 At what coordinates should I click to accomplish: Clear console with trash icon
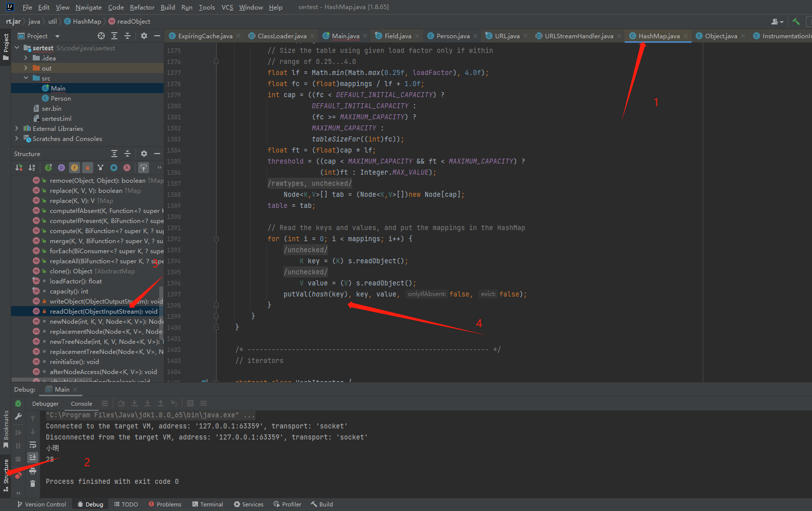(33, 483)
